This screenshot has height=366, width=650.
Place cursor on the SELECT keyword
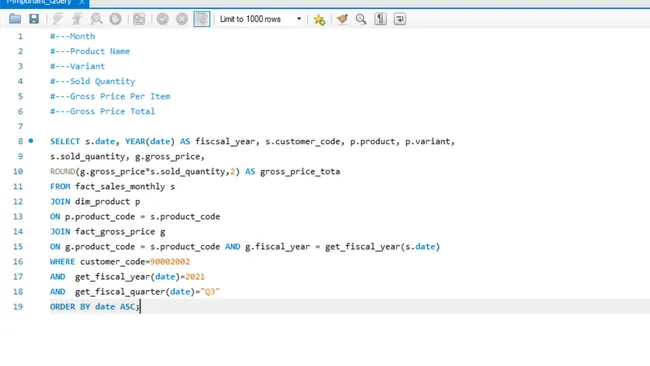click(x=65, y=141)
